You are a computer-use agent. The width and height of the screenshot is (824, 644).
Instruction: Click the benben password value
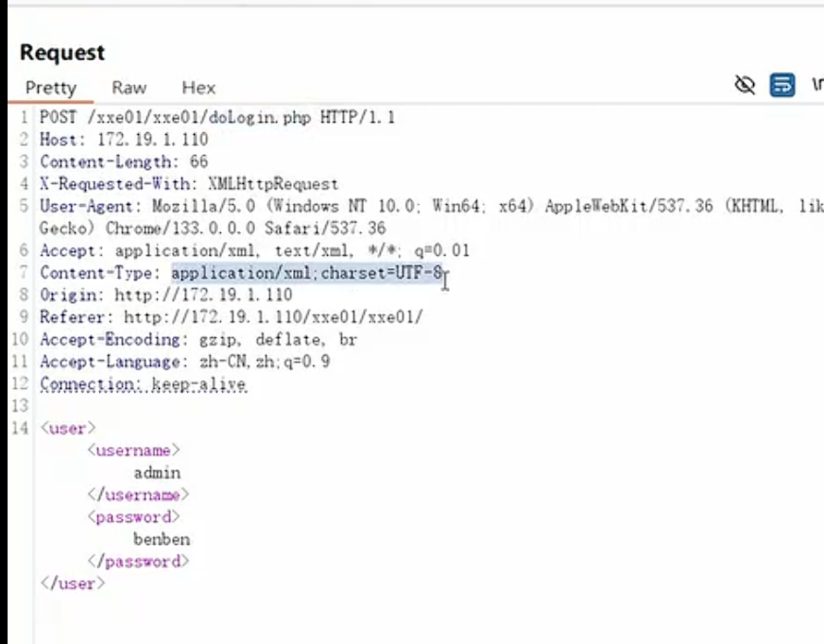[162, 540]
